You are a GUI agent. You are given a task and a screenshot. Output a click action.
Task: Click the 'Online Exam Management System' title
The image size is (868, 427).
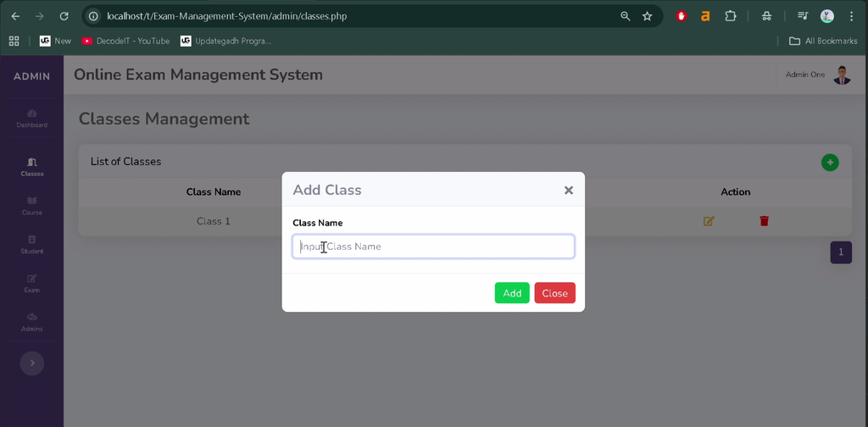click(x=198, y=75)
